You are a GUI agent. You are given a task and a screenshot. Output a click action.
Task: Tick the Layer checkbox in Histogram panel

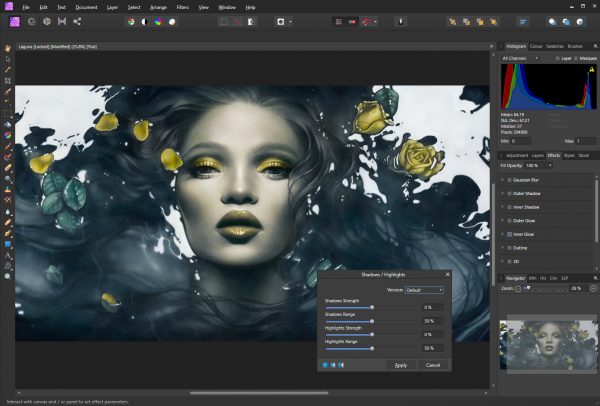[558, 59]
